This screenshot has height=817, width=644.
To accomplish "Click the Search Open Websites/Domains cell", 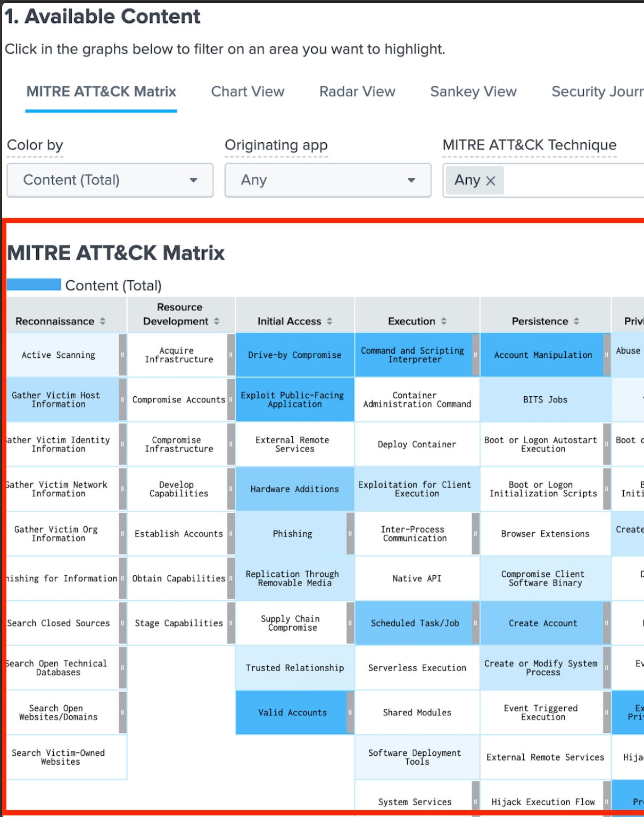I will [63, 713].
